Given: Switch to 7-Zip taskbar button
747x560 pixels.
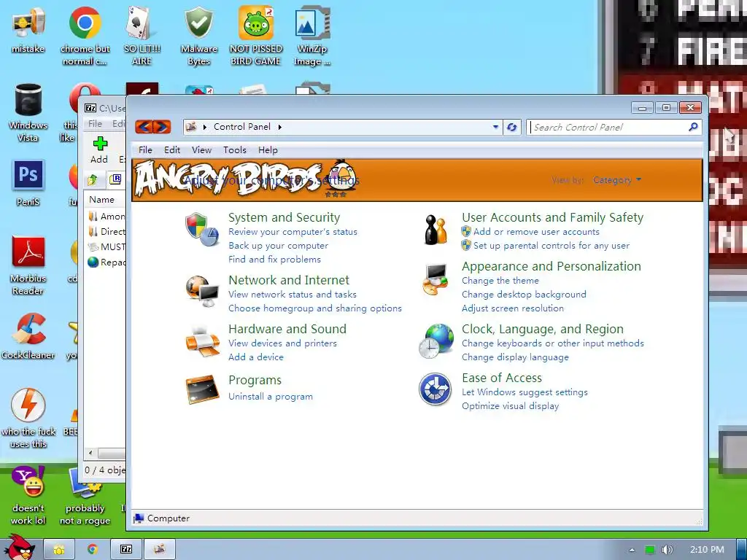Looking at the screenshot, I should click(x=125, y=549).
